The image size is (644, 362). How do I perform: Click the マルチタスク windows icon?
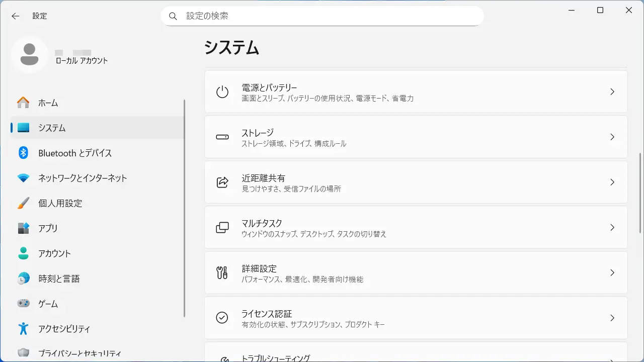(222, 228)
